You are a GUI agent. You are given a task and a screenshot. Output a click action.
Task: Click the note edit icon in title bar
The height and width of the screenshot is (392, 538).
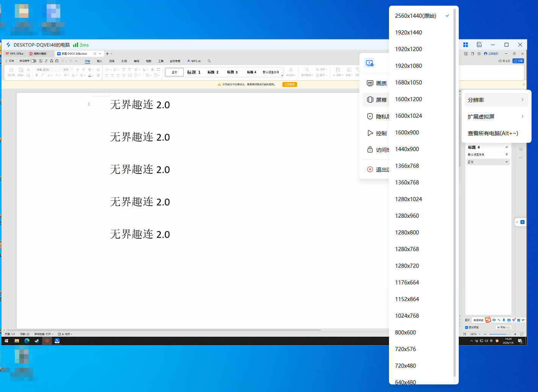click(x=479, y=45)
